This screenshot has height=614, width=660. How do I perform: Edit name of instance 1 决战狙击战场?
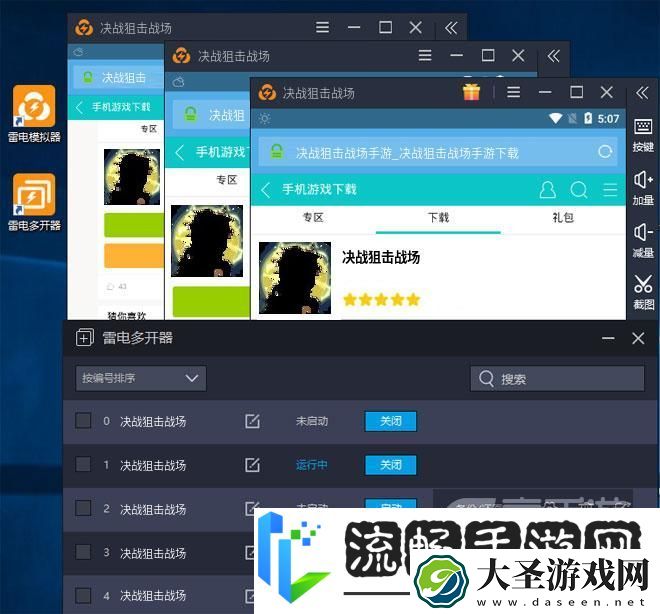click(252, 465)
